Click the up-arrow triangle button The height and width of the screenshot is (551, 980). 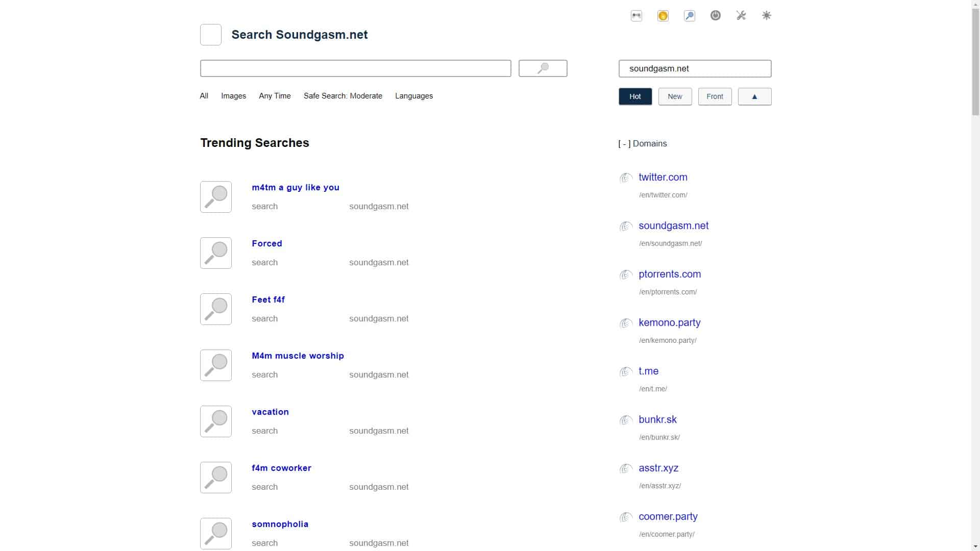point(754,96)
